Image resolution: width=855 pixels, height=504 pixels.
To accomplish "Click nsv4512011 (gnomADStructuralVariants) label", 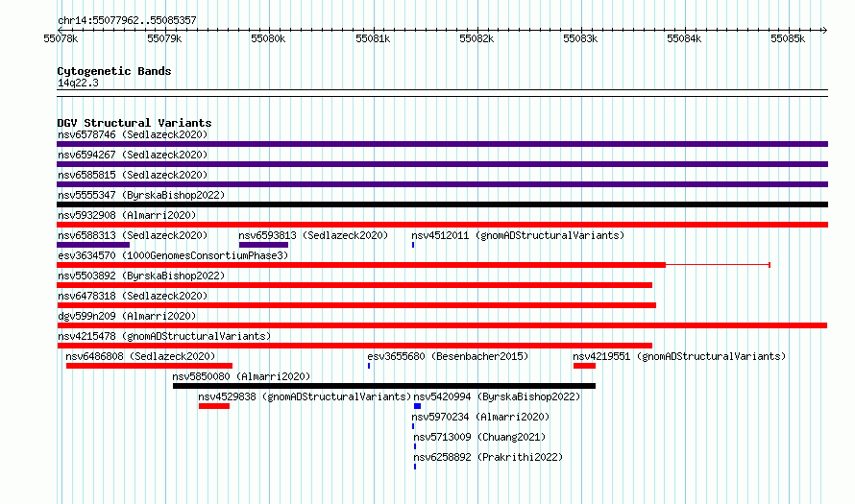I will click(518, 235).
